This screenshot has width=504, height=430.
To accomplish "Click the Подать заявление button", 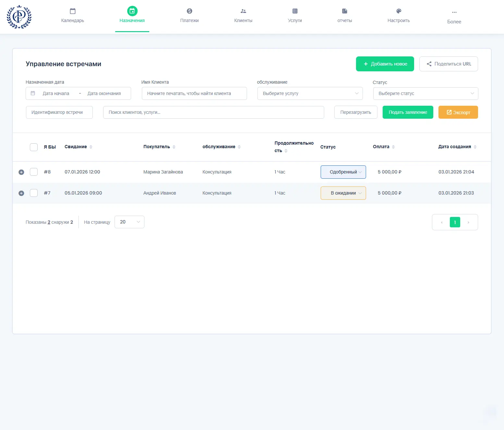I will (x=408, y=112).
